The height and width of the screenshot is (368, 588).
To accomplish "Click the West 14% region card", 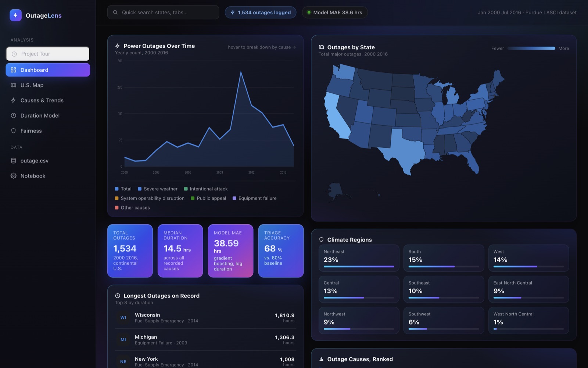I will click(x=528, y=258).
